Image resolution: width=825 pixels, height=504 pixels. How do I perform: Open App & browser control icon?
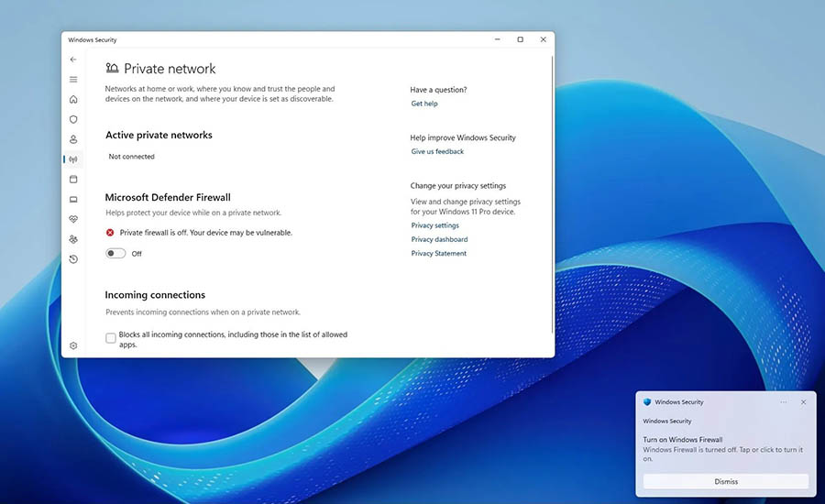tap(73, 180)
